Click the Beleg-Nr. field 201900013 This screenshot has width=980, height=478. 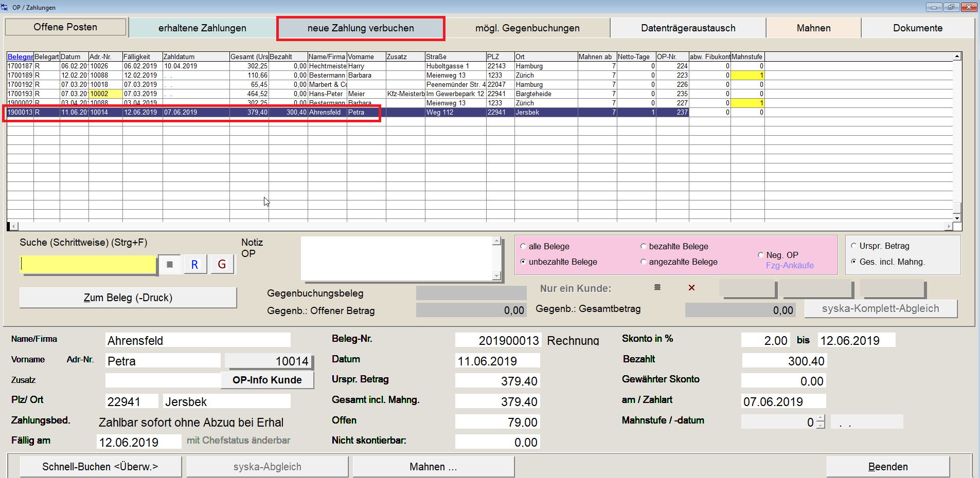[497, 340]
